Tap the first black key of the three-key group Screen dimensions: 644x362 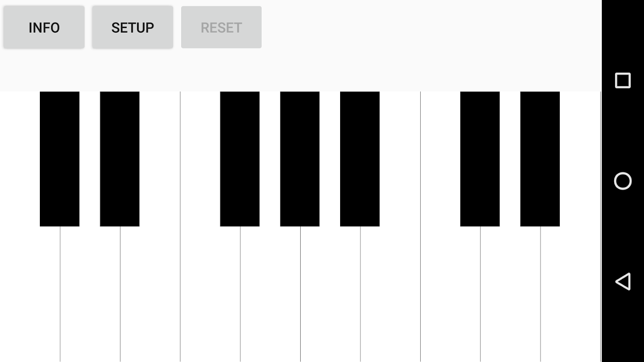click(240, 158)
